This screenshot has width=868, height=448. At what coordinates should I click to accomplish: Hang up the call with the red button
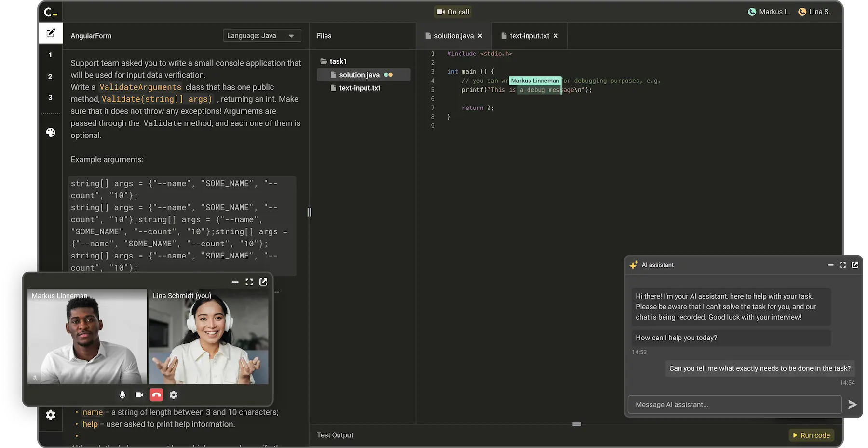click(x=156, y=395)
